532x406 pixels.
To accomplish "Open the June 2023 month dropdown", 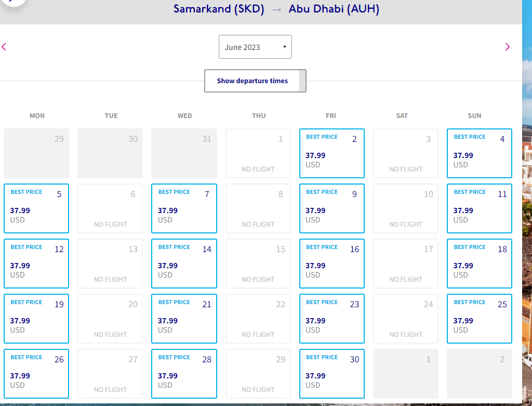I will click(x=255, y=47).
